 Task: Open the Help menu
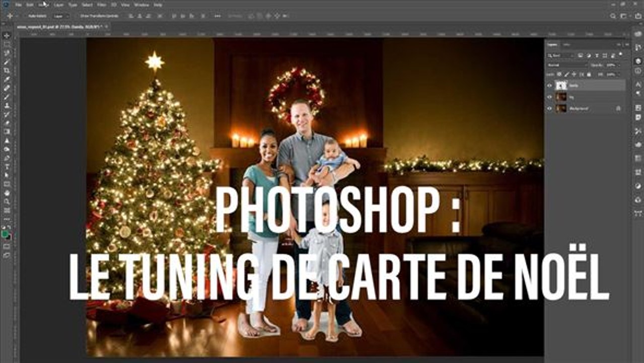(158, 5)
